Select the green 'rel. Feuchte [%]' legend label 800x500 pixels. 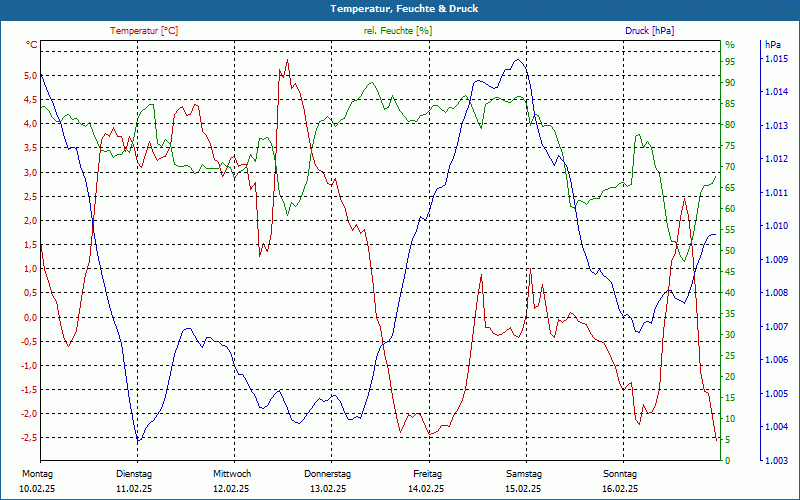[397, 31]
